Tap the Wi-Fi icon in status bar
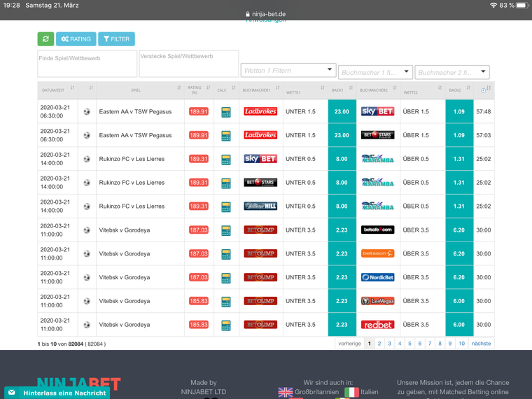The image size is (532, 399). 493,6
